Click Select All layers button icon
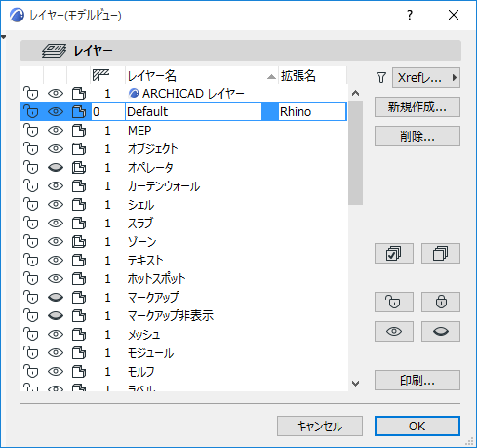The width and height of the screenshot is (477, 448). click(x=394, y=253)
